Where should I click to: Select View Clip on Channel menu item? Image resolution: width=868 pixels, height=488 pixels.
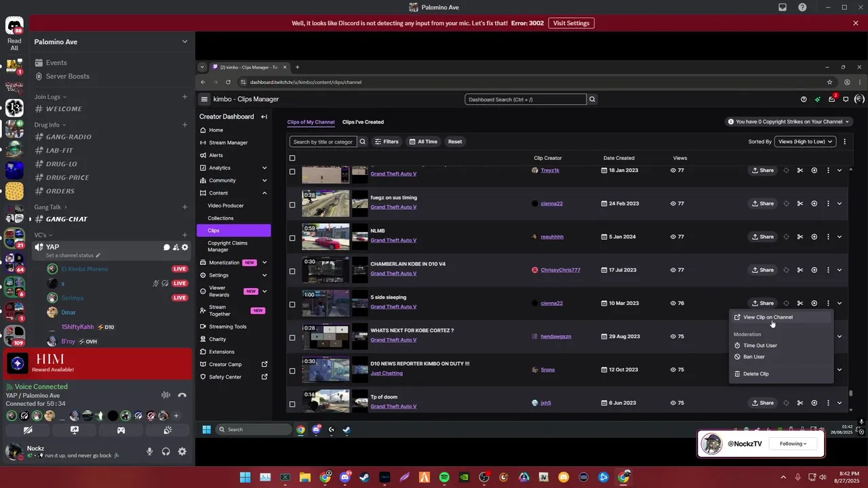coord(781,317)
